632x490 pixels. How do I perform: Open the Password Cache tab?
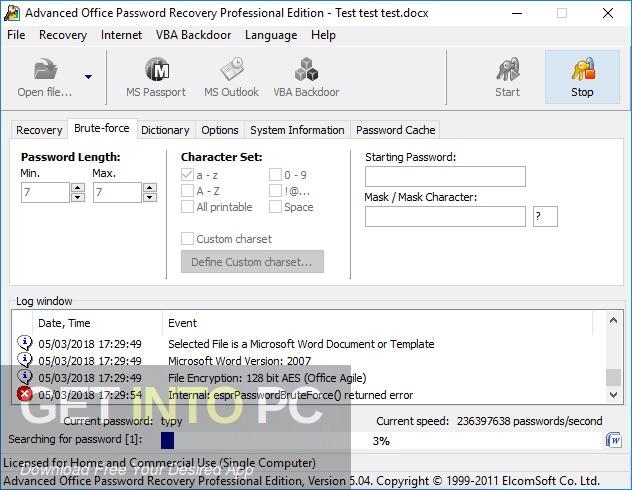pyautogui.click(x=395, y=130)
